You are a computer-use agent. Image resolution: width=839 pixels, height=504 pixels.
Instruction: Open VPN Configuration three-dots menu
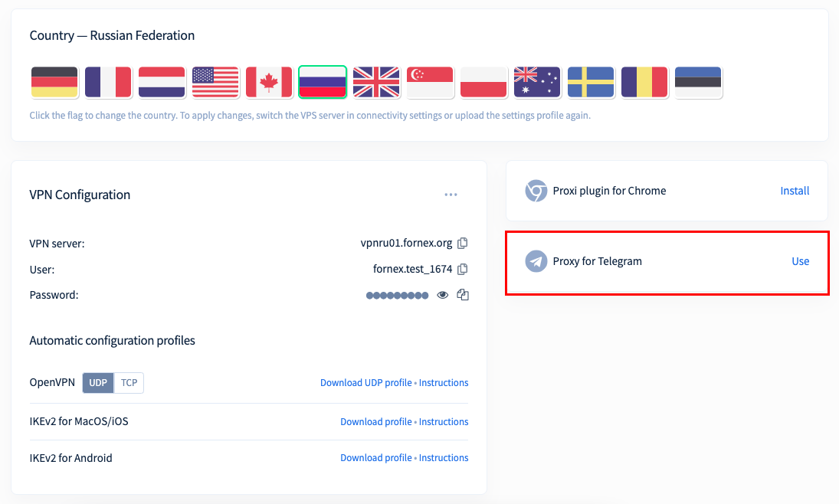coord(451,195)
